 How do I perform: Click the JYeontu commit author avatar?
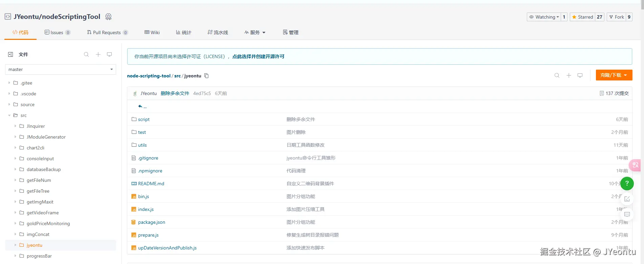135,94
